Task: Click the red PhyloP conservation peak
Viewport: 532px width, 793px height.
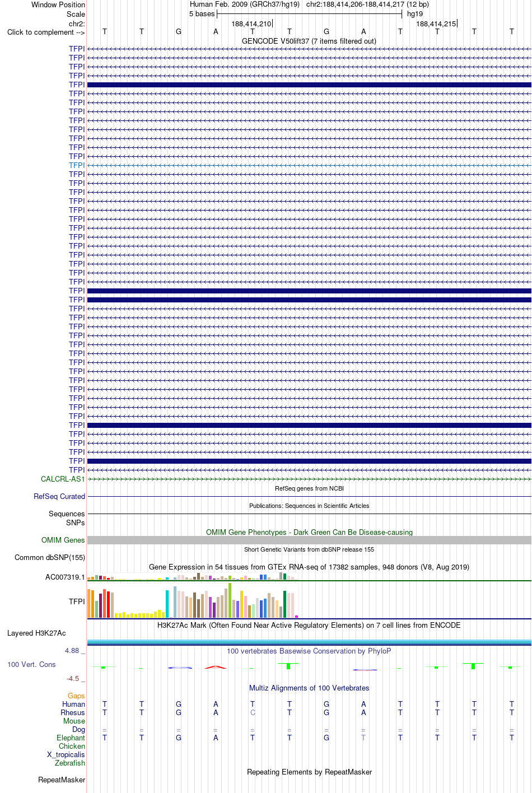Action: pyautogui.click(x=216, y=667)
